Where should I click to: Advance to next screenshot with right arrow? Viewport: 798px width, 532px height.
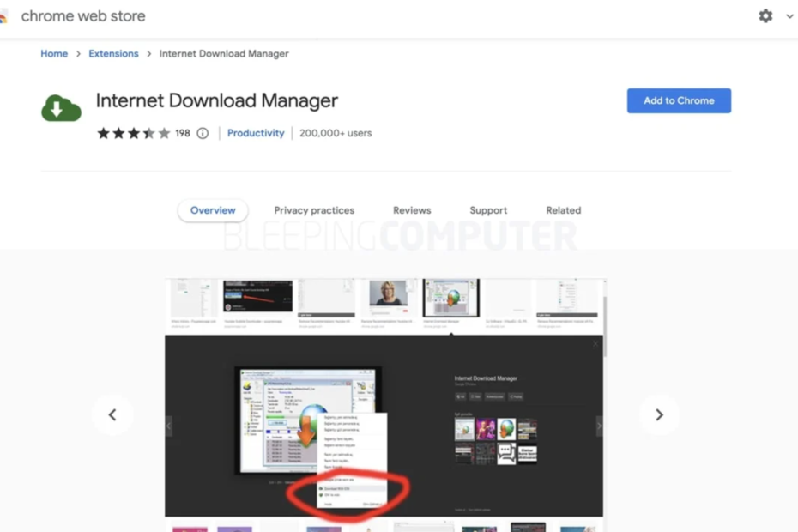[x=659, y=414]
